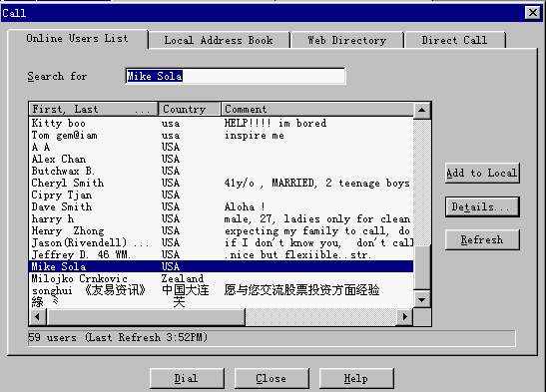
Task: Click the Zealand country cell
Action: 183,278
